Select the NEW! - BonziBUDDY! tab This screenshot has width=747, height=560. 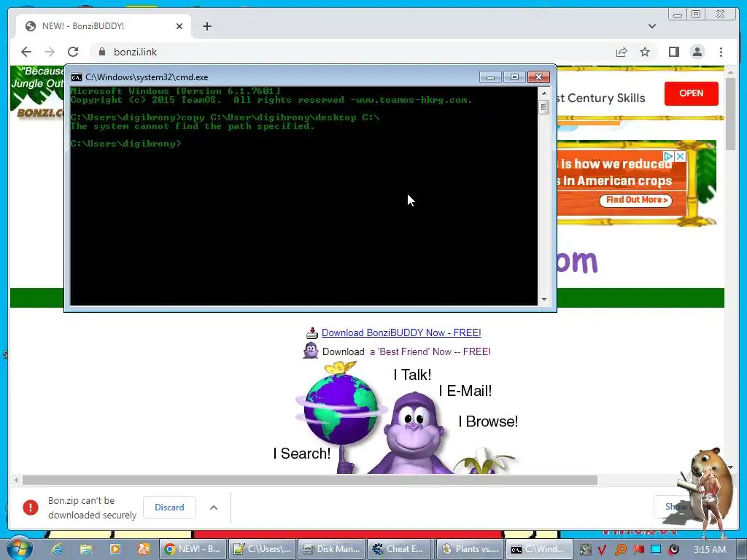click(x=104, y=26)
